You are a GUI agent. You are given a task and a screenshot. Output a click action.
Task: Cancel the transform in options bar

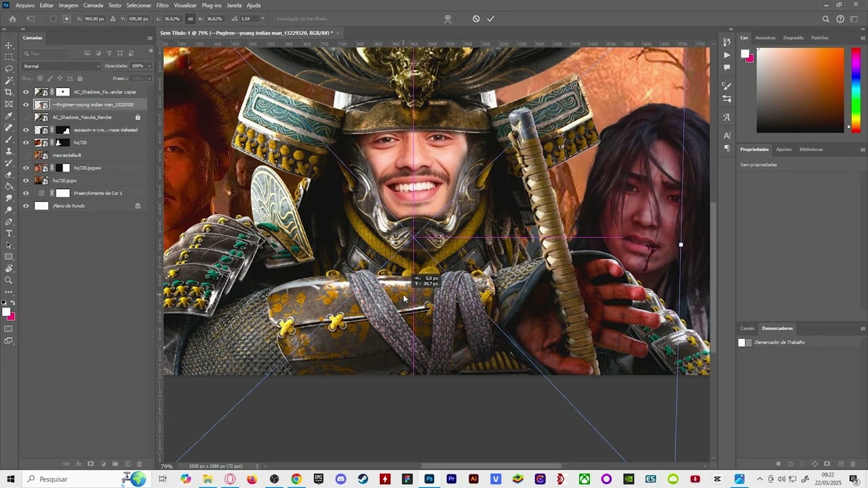click(476, 19)
